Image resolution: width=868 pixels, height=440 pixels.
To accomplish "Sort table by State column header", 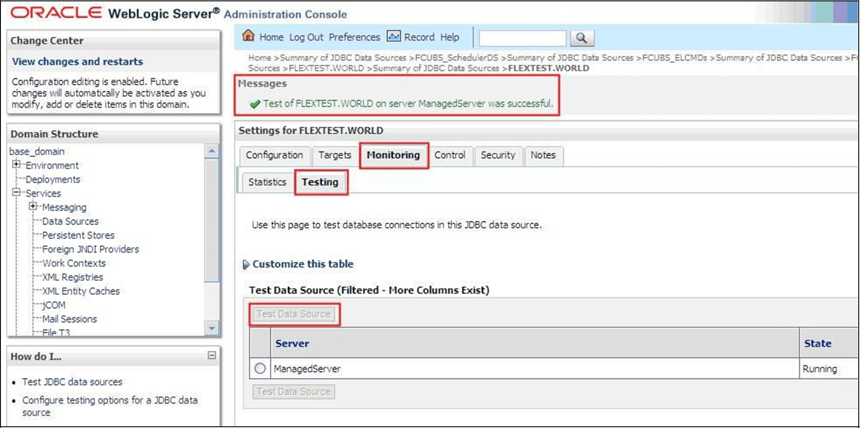I will pyautogui.click(x=818, y=343).
